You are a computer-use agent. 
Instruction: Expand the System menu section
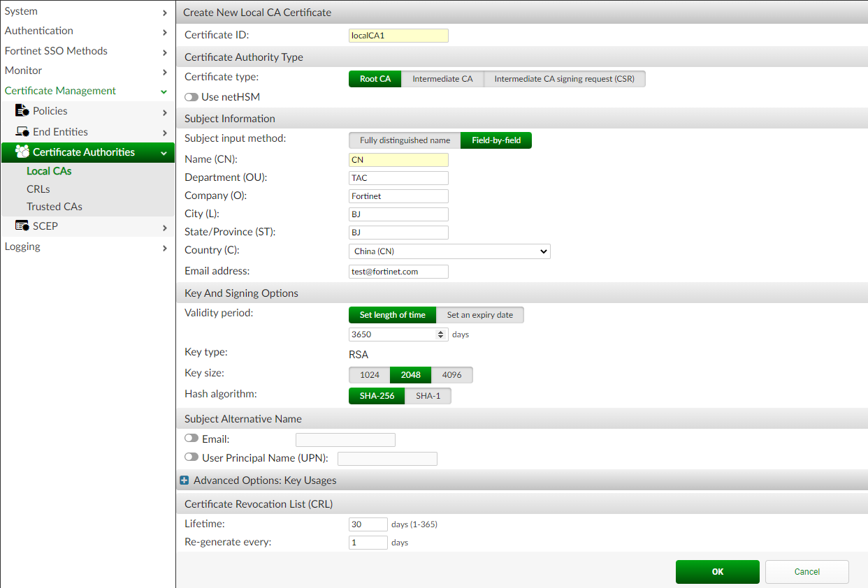pyautogui.click(x=164, y=12)
